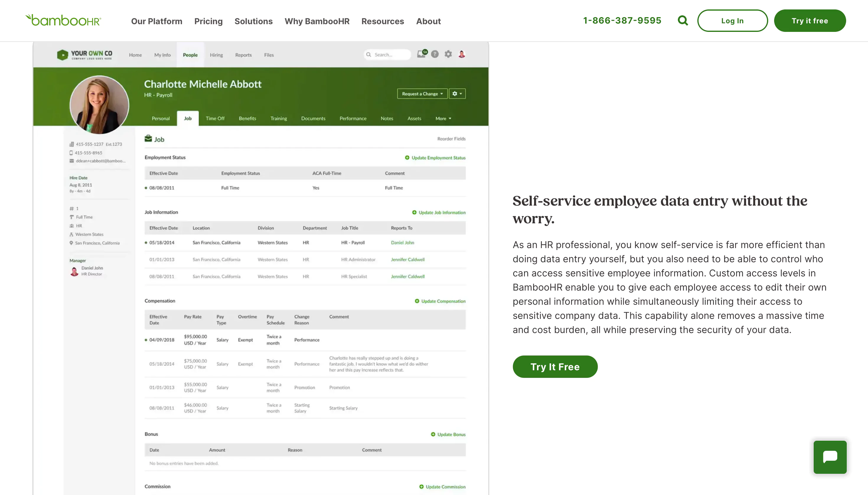The width and height of the screenshot is (868, 495).
Task: Go to Files in app navigation
Action: 269,55
